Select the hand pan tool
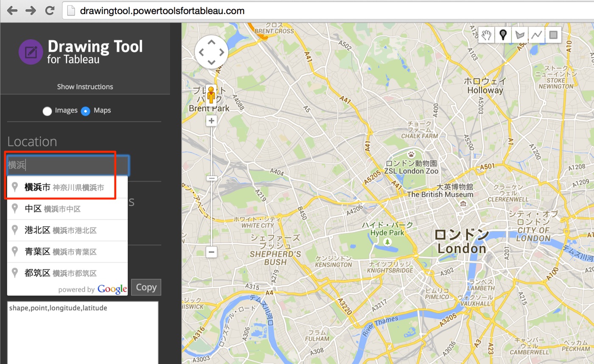 pyautogui.click(x=486, y=35)
